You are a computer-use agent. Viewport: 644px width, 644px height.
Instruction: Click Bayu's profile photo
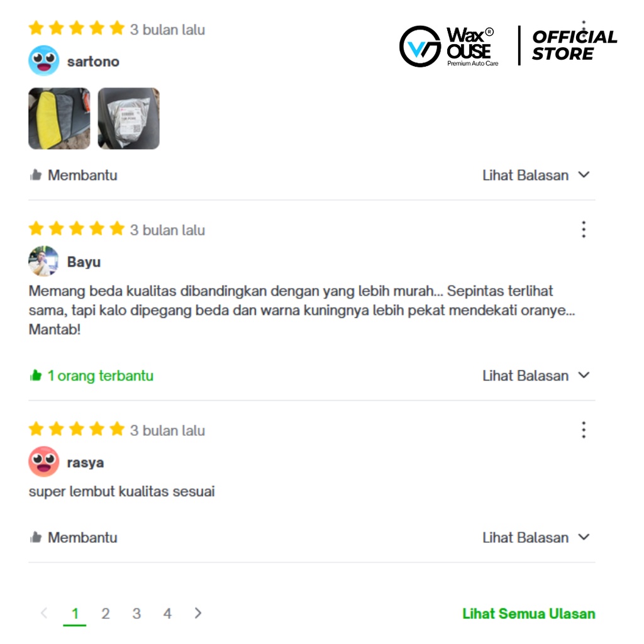(x=43, y=261)
